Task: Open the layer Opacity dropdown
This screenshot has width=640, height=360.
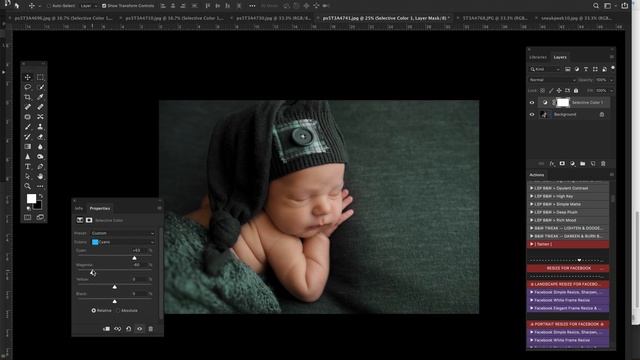Action: pyautogui.click(x=611, y=80)
